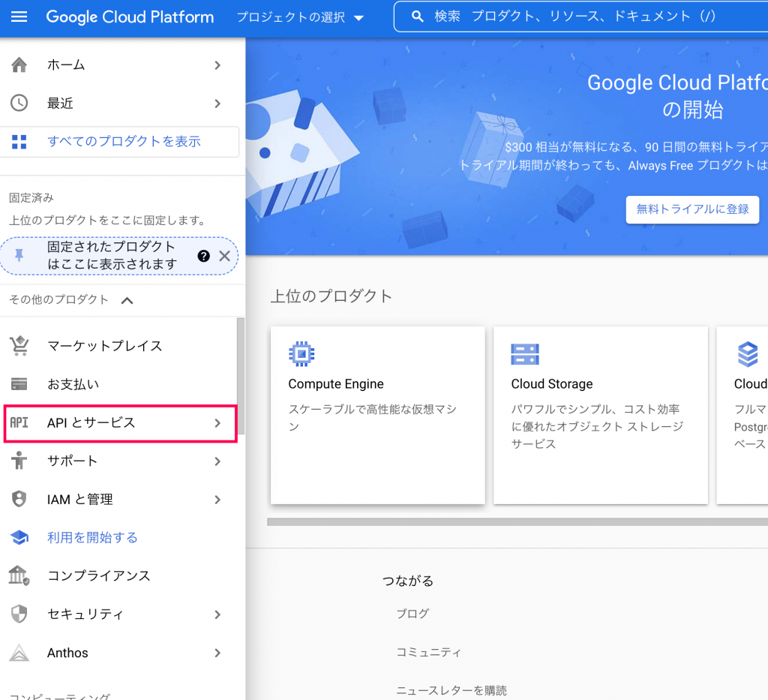Open the project selection dropdown
Screen dimensions: 768x700
point(300,17)
